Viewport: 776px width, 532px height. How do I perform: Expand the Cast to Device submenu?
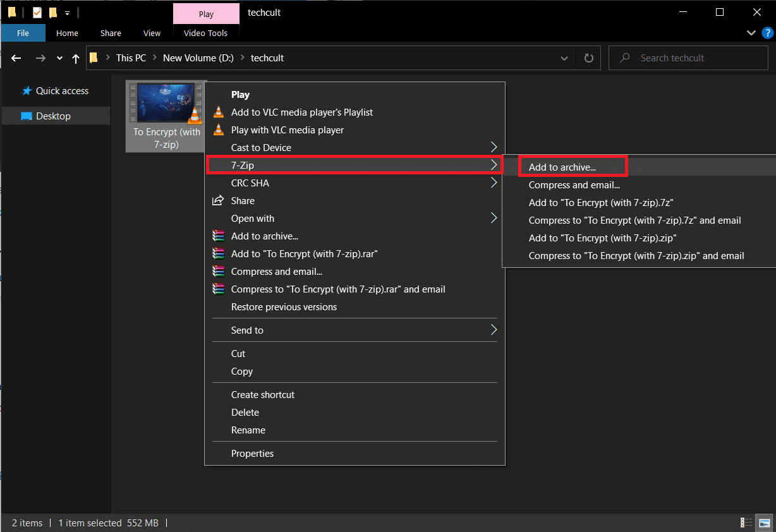pos(493,147)
